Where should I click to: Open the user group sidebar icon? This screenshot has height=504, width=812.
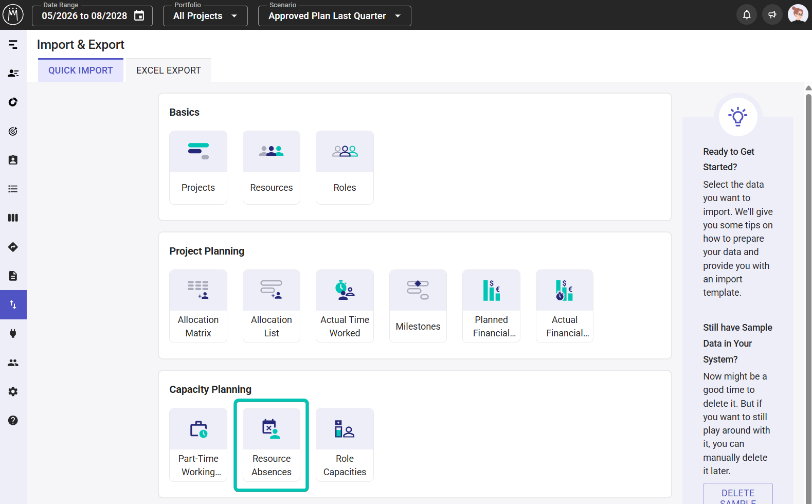13,363
